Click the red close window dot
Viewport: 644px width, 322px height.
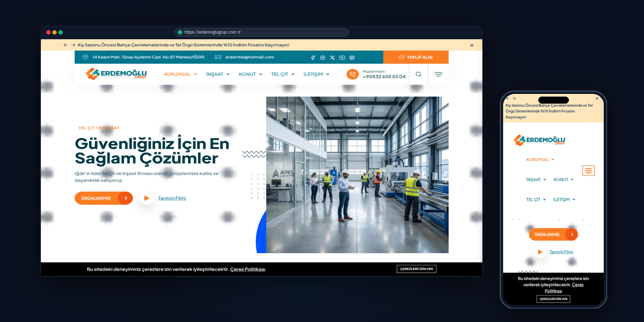(x=49, y=32)
